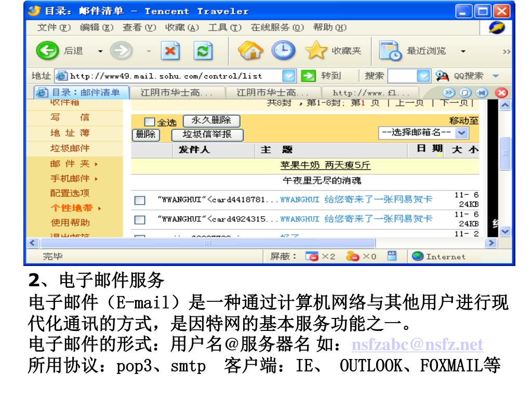Click the green Back arrow button

[x=47, y=51]
